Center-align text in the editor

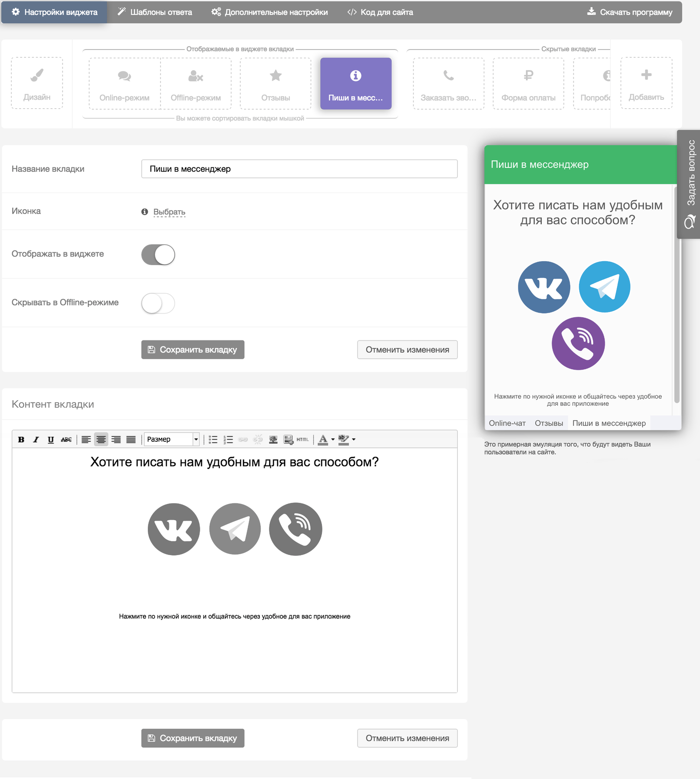pos(101,439)
